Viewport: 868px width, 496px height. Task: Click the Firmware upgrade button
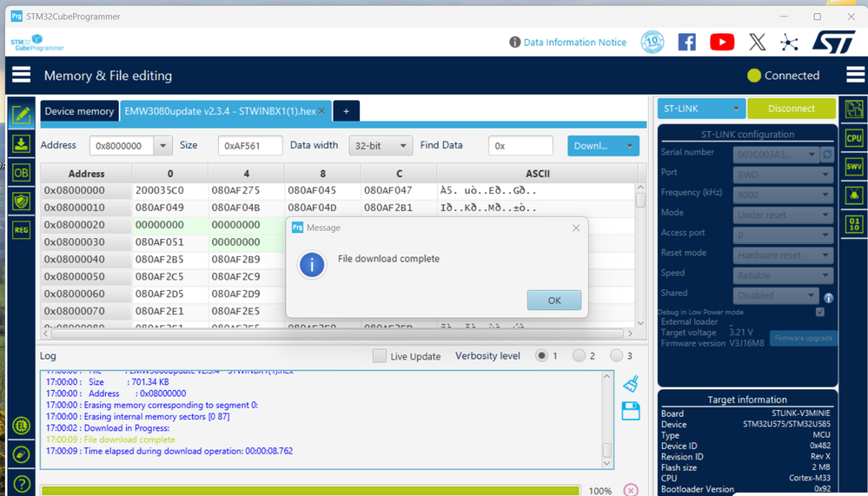point(803,338)
